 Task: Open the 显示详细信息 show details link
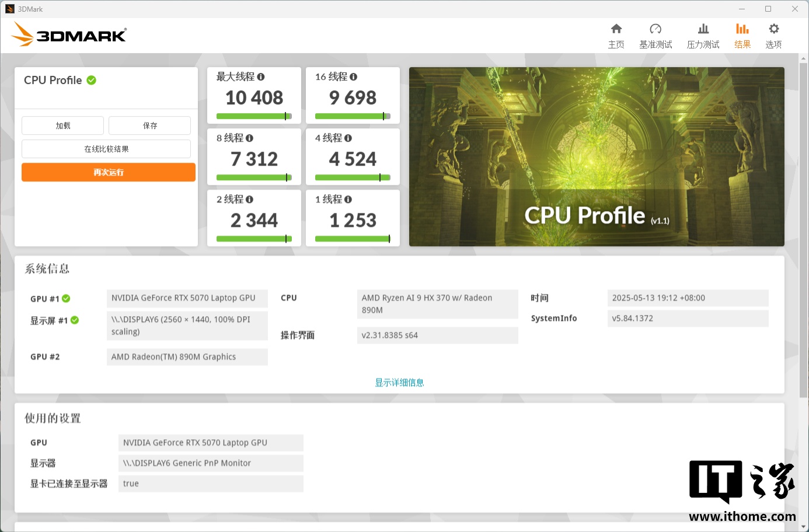point(399,383)
